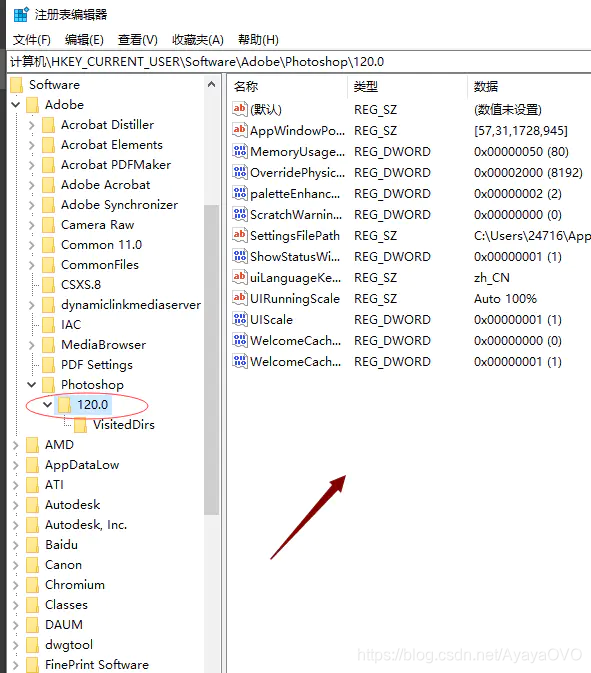Viewport: 591px width, 673px height.
Task: Click into the registry address path bar
Action: click(x=299, y=62)
